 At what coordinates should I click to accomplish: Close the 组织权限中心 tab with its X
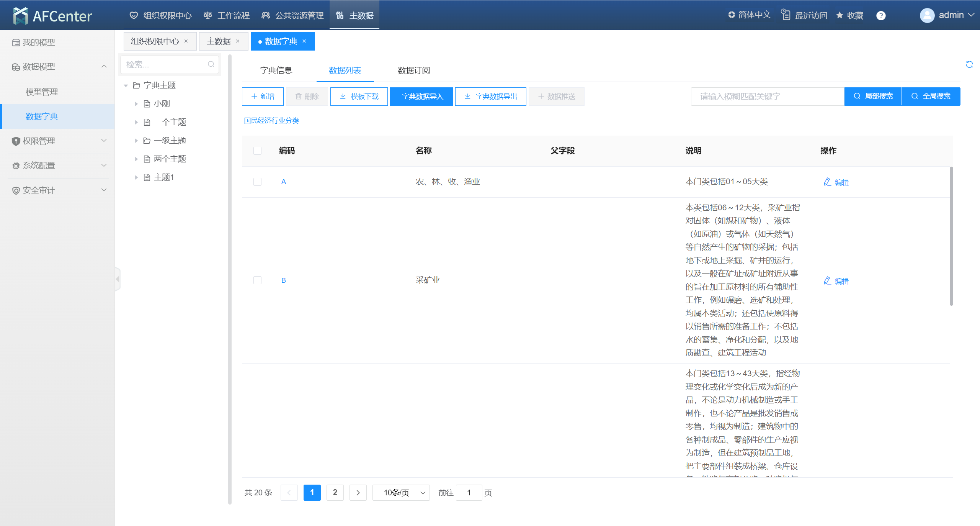(x=186, y=41)
